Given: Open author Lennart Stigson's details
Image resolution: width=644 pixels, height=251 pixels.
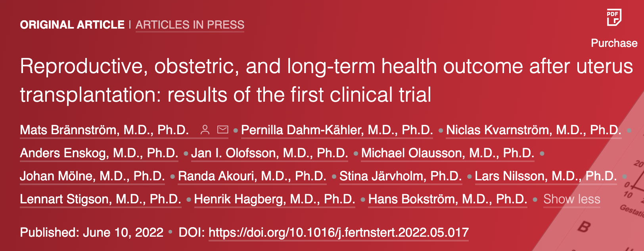Looking at the screenshot, I should pyautogui.click(x=101, y=199).
